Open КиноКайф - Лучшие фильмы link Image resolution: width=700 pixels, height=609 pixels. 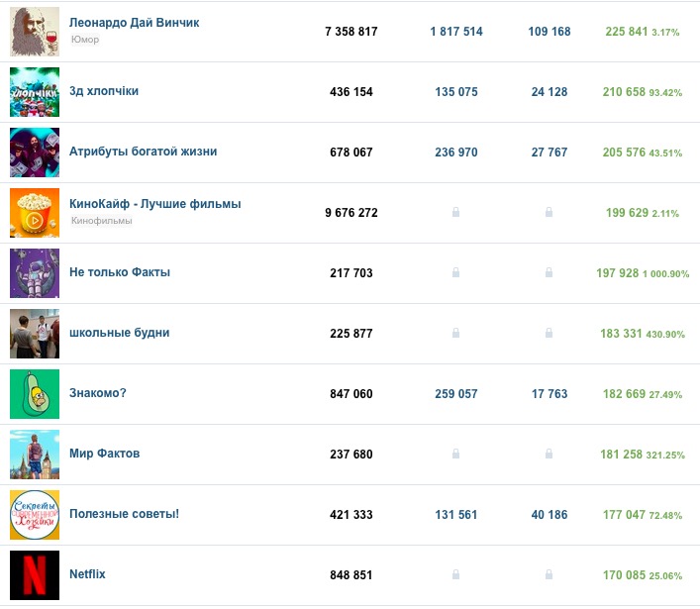tap(155, 204)
